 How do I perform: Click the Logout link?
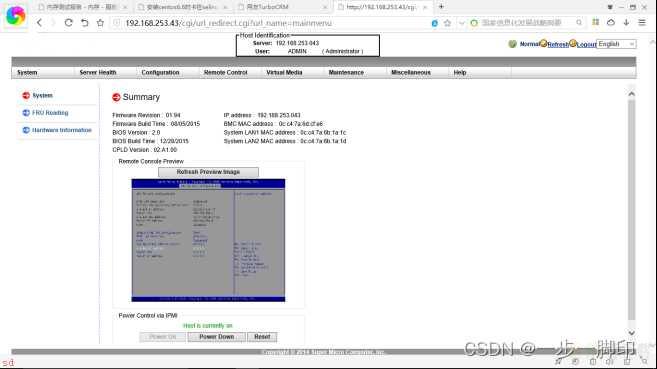click(586, 44)
